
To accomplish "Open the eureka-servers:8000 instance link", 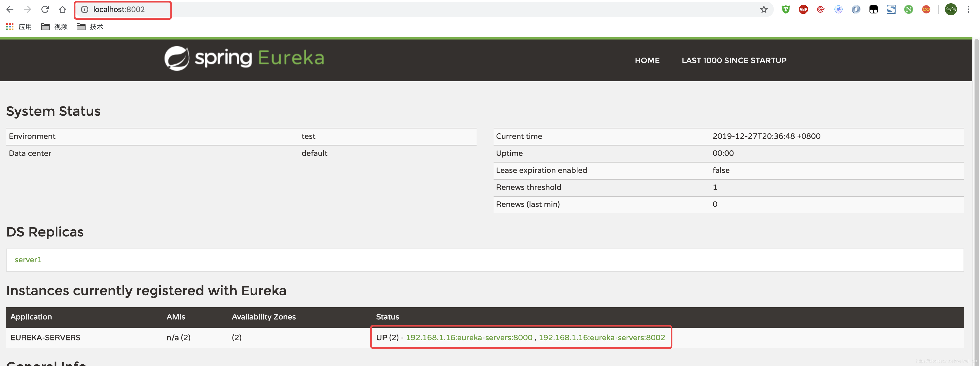I will 469,337.
